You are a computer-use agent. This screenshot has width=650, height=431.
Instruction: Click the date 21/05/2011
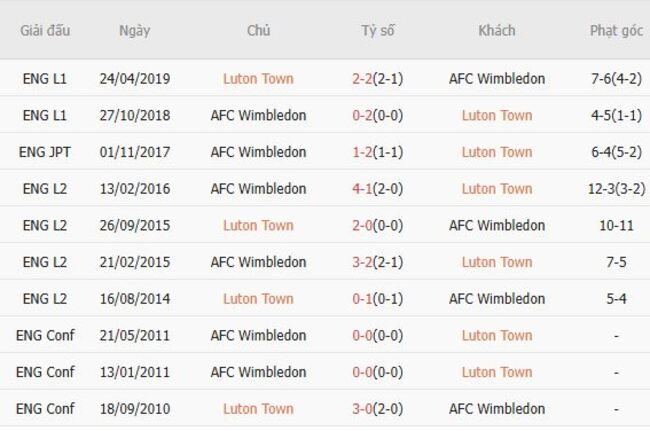134,335
